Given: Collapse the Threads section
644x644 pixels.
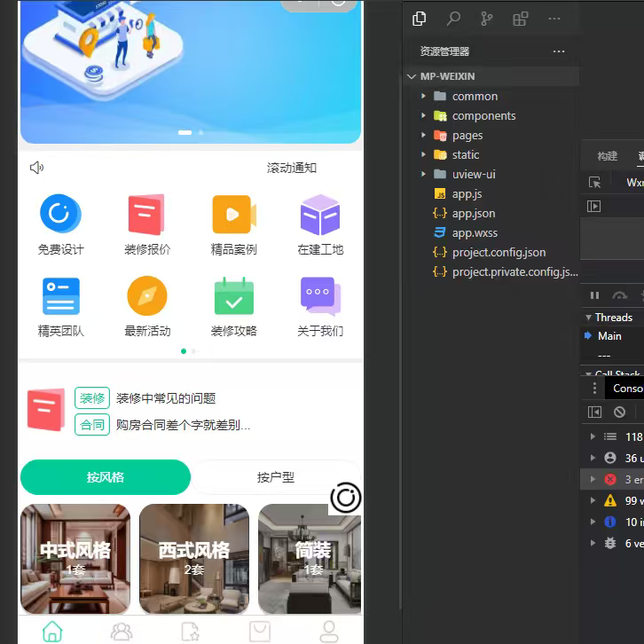Looking at the screenshot, I should coord(588,318).
